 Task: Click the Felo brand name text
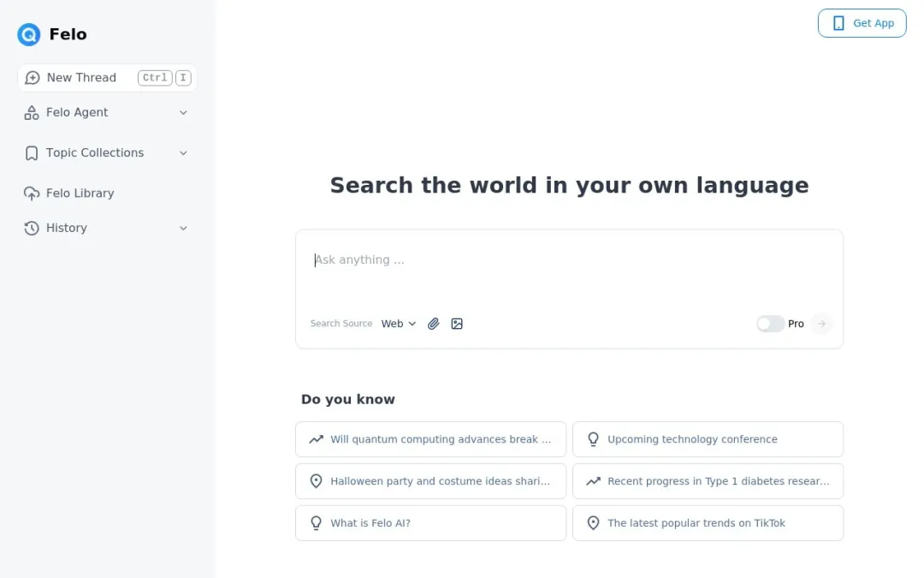[x=68, y=34]
